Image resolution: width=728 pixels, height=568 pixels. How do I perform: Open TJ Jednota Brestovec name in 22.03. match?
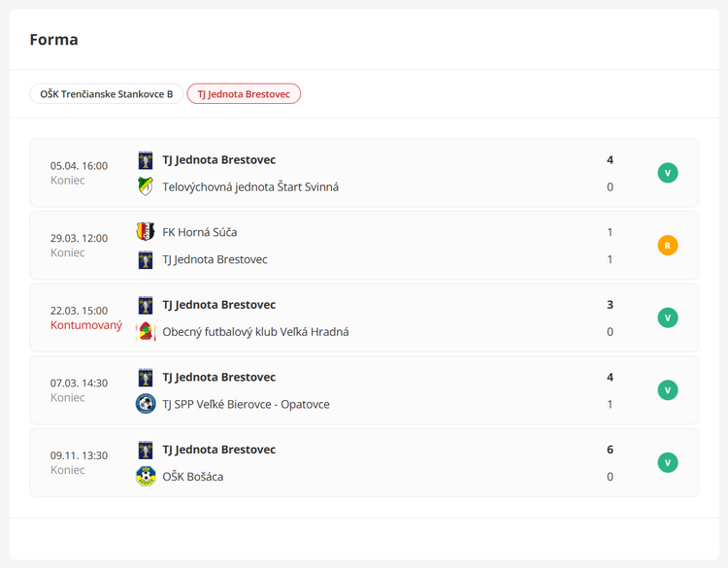(x=218, y=305)
